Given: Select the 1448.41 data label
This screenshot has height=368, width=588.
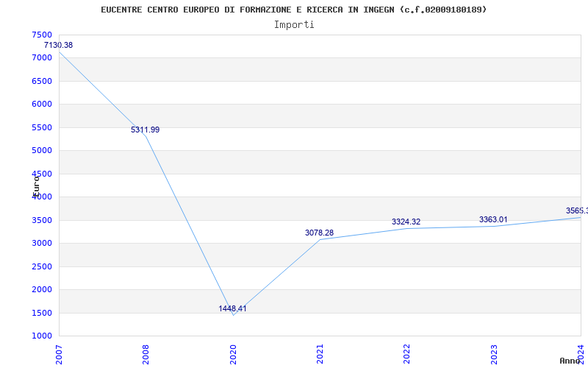Looking at the screenshot, I should coord(232,308).
